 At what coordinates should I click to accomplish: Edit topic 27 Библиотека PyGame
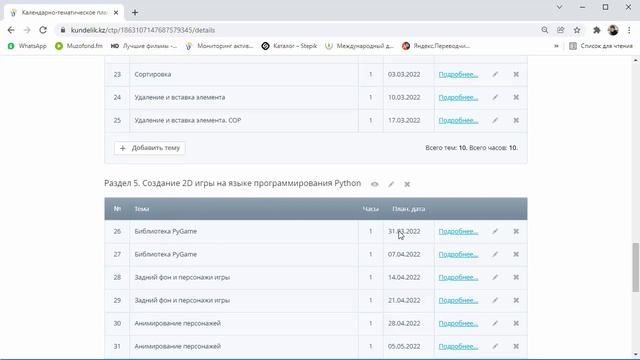pyautogui.click(x=495, y=254)
